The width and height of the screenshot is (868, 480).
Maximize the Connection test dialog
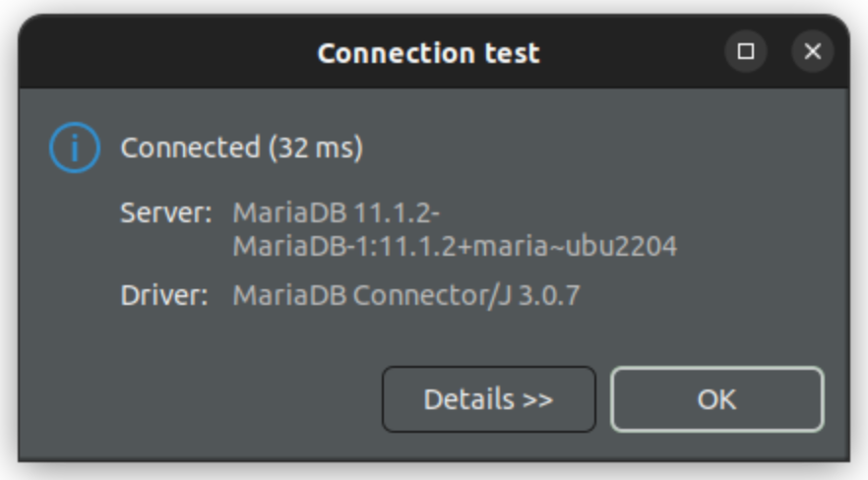(746, 52)
